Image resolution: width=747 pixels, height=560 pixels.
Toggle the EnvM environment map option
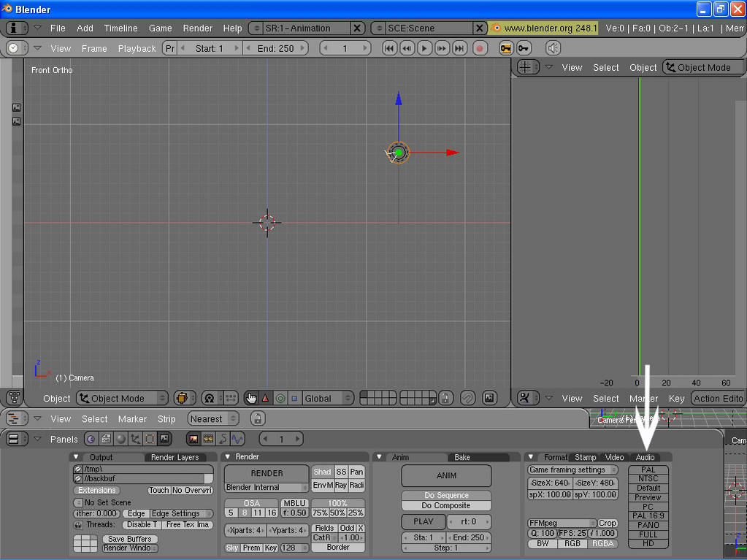[x=323, y=486]
